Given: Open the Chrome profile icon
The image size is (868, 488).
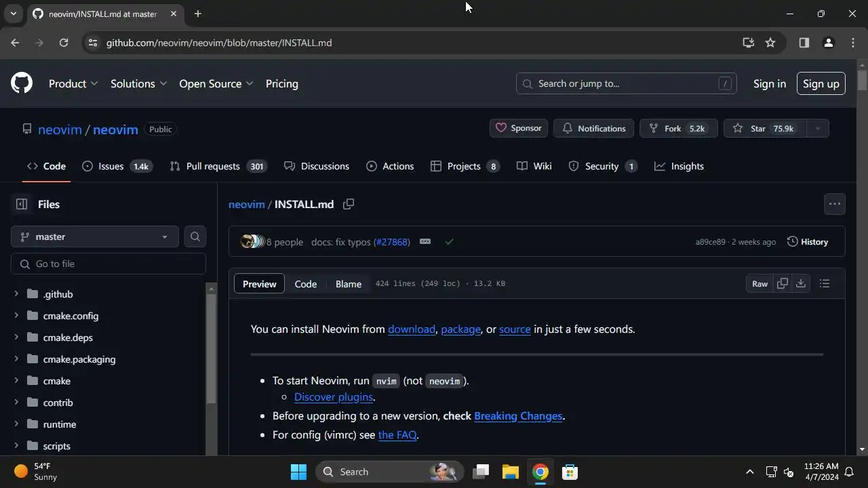Looking at the screenshot, I should 828,43.
